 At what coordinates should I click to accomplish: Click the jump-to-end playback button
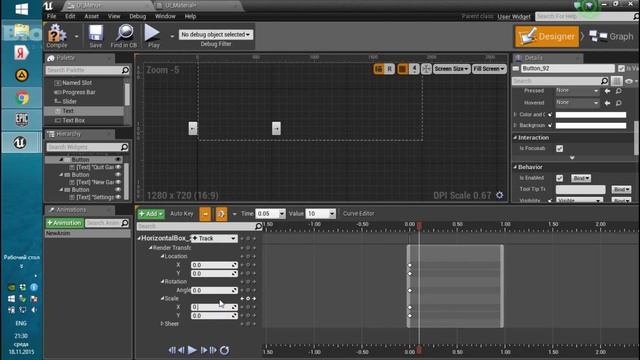(x=213, y=350)
